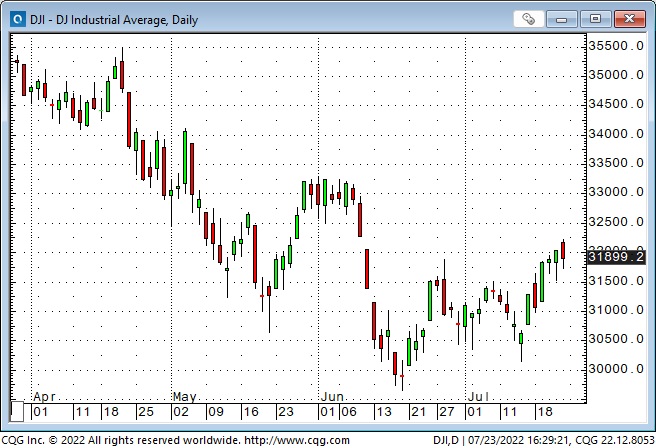The width and height of the screenshot is (656, 448).
Task: Click the May month label
Action: tap(184, 397)
